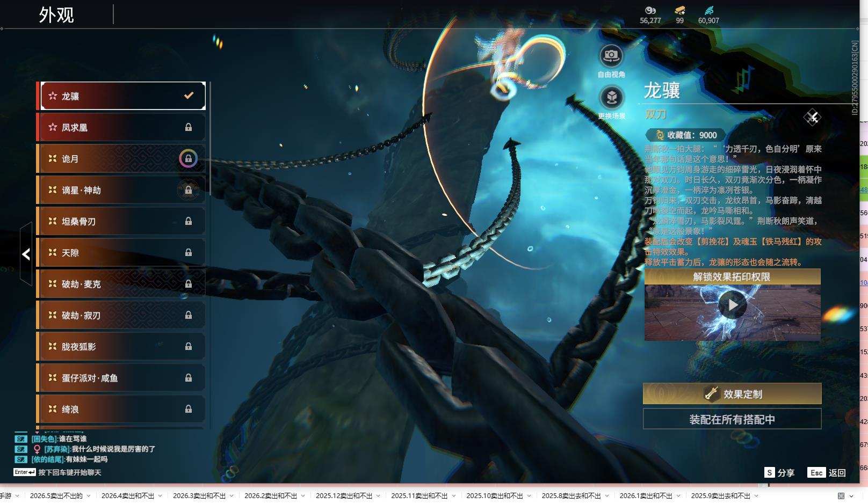Click the sheet view grid icon in spreadsheet bar
This screenshot has width=868, height=504.
[841, 496]
